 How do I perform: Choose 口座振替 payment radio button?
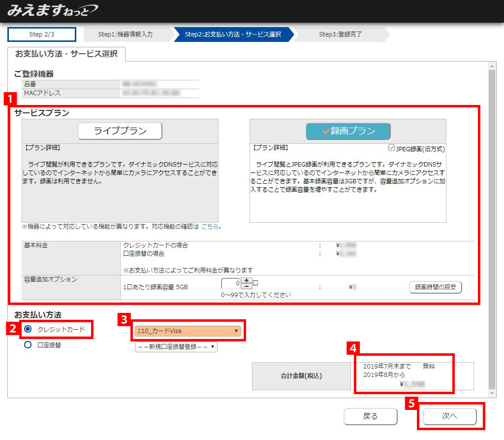[28, 345]
